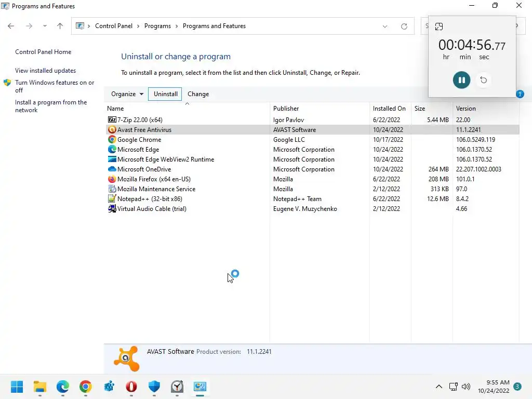Open the network icon in system tray
This screenshot has width=532, height=399.
pyautogui.click(x=453, y=387)
